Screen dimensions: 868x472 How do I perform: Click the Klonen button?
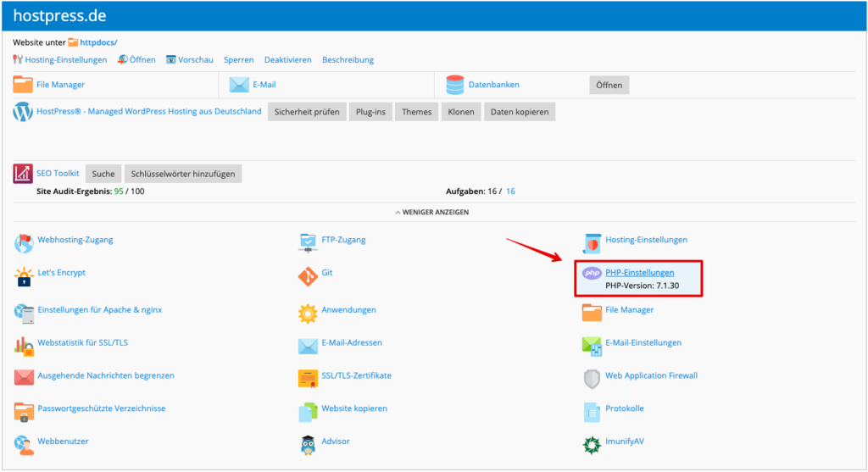pyautogui.click(x=461, y=112)
